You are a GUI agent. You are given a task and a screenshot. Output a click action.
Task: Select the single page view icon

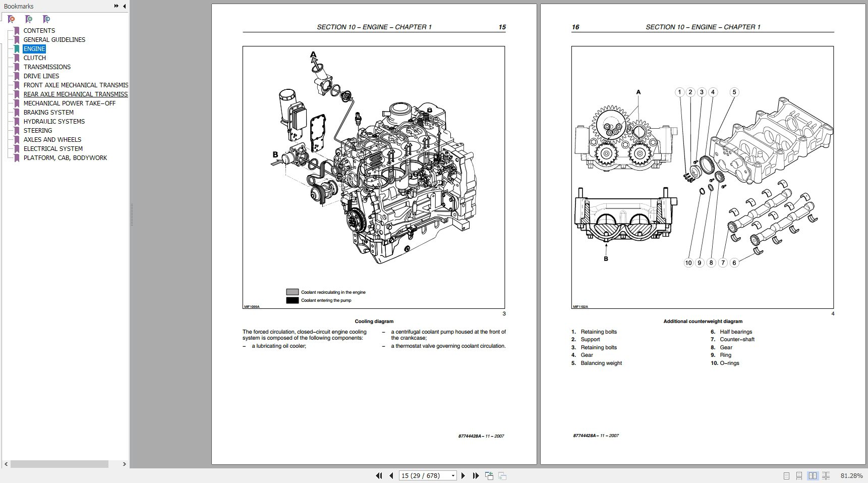tap(786, 475)
